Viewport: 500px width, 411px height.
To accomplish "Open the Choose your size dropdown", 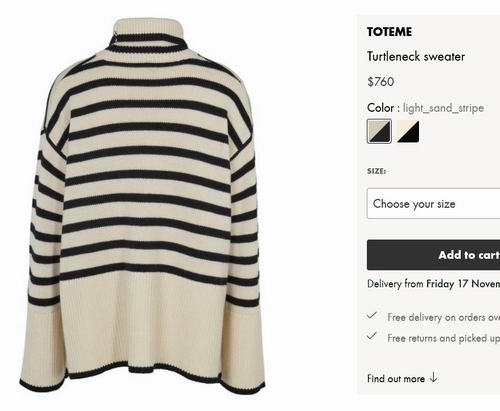I will (433, 203).
